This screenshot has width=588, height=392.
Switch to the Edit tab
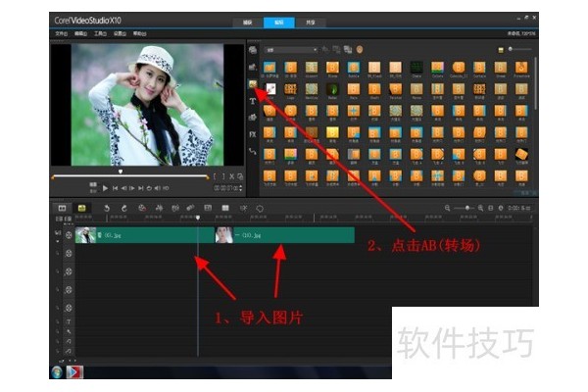(x=279, y=23)
